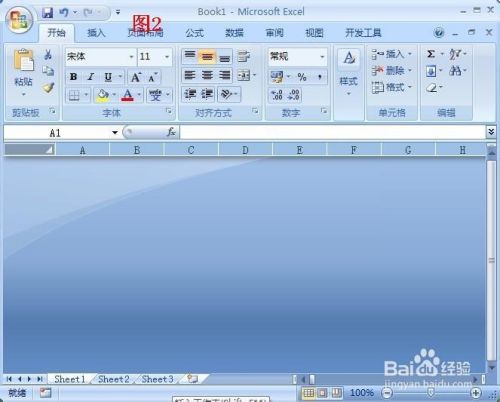Open Alignment dialog launcher
The height and width of the screenshot is (402, 500).
click(x=255, y=110)
